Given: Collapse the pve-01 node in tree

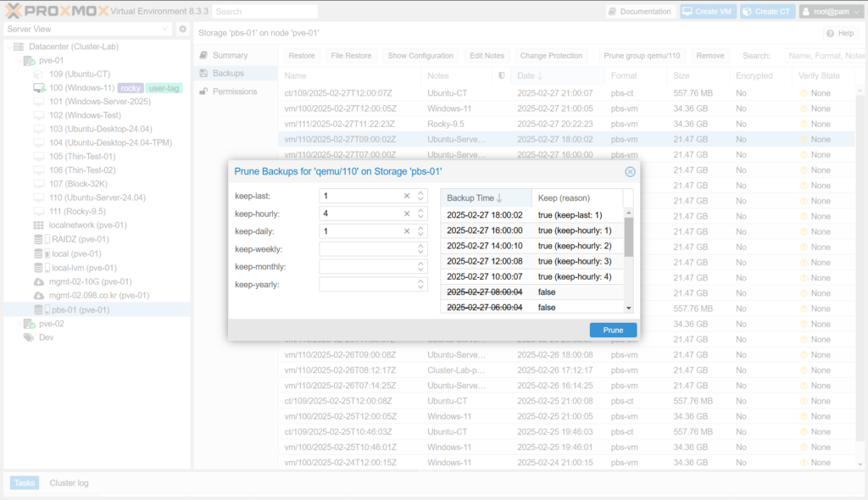Looking at the screenshot, I should tap(18, 61).
